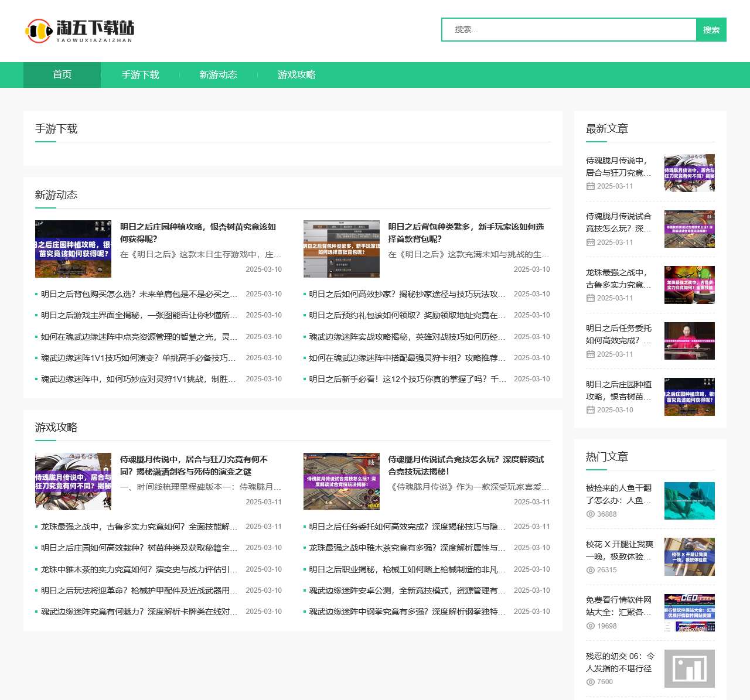Open 最新文章 thumbnail for 居合与狂刀究竟

tap(690, 173)
